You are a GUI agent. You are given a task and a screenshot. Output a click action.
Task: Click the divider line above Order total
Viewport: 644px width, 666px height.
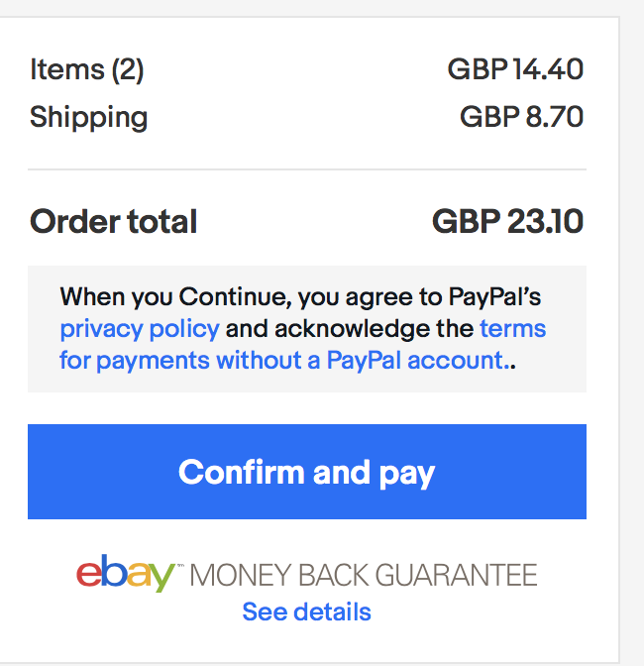[x=306, y=169]
